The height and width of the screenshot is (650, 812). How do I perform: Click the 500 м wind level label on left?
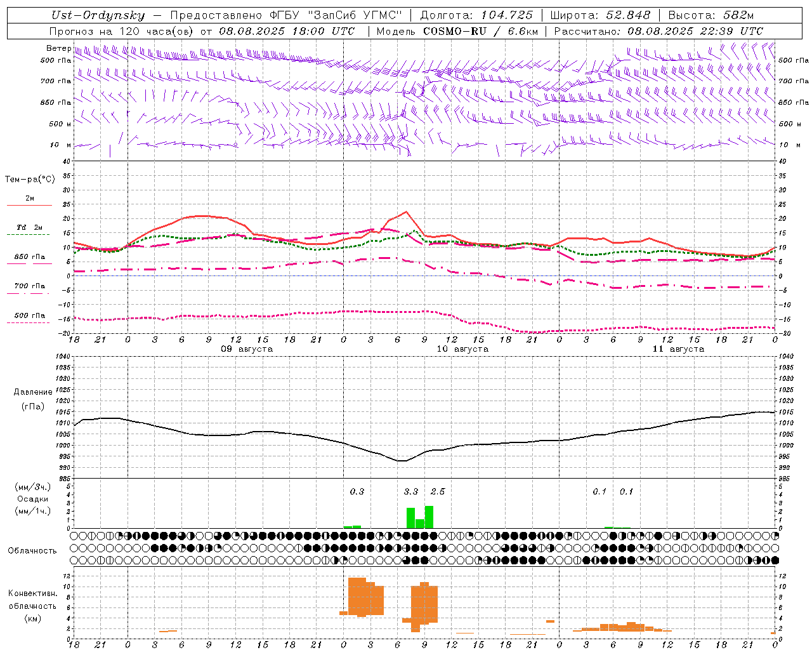pyautogui.click(x=60, y=124)
